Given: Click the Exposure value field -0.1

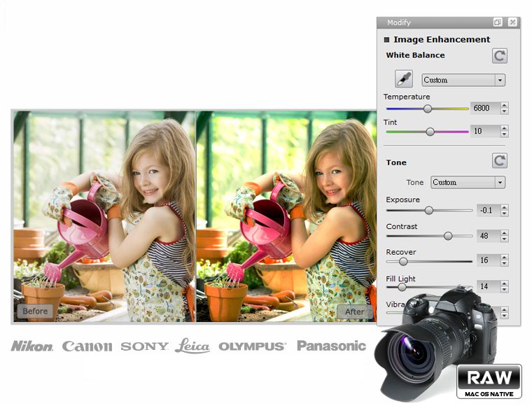Looking at the screenshot, I should pyautogui.click(x=489, y=210).
